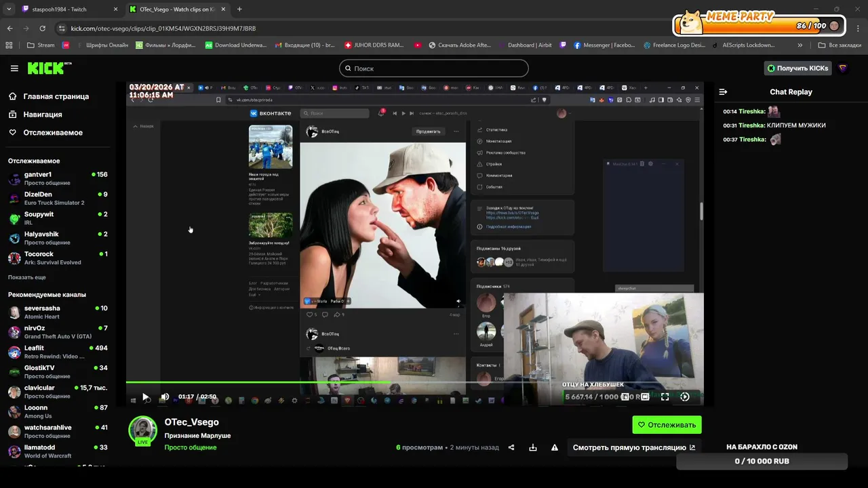Viewport: 868px width, 488px height.
Task: Open gantver1 channel in sidebar
Action: click(x=58, y=178)
